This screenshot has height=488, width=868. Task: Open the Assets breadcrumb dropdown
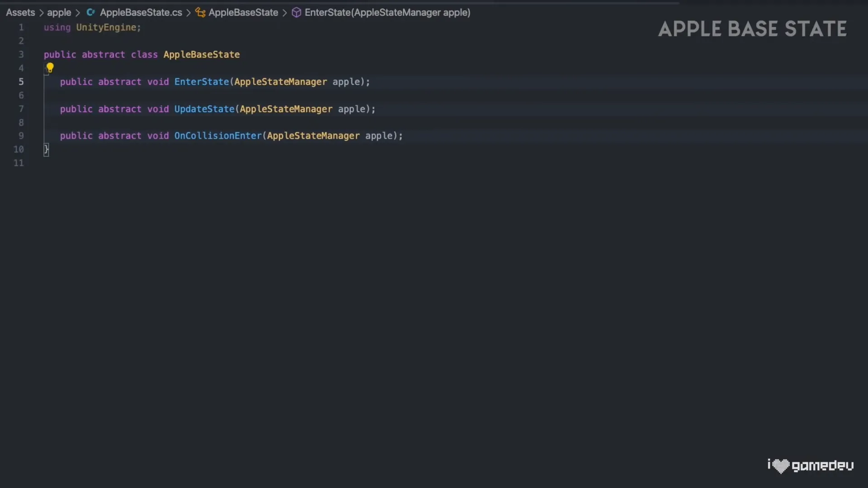coord(20,12)
